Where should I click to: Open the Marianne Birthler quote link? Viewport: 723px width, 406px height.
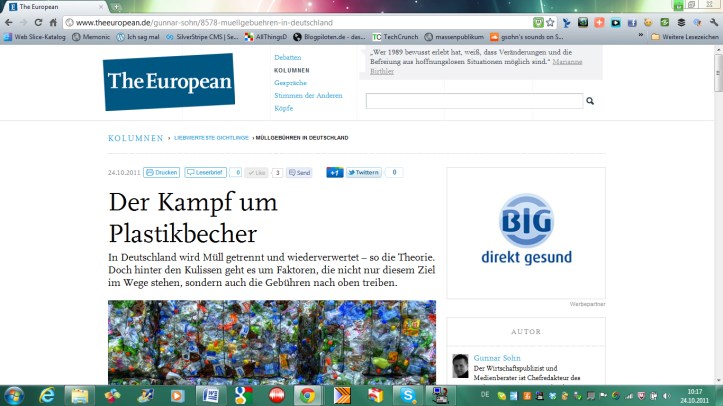pos(567,62)
